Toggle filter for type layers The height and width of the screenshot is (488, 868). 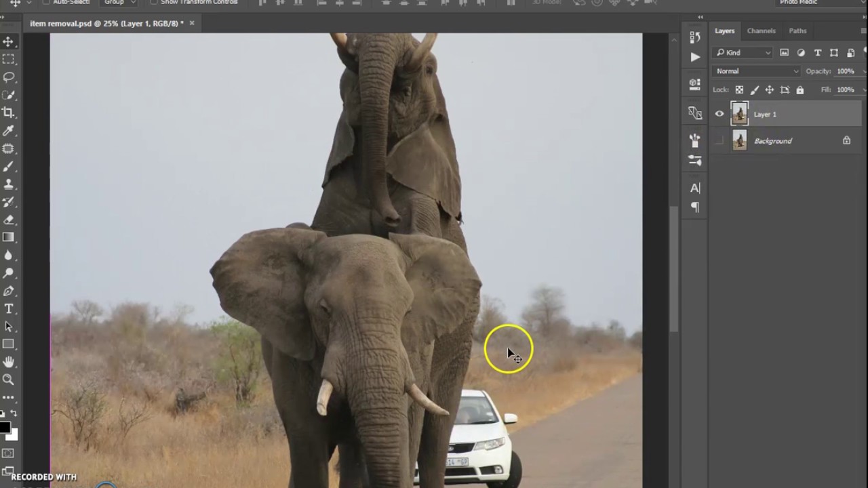tap(818, 53)
